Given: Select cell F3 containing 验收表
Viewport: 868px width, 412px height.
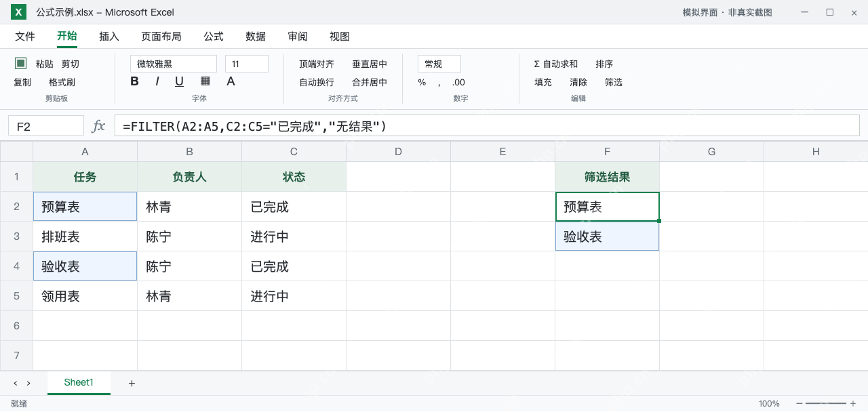Looking at the screenshot, I should click(607, 236).
